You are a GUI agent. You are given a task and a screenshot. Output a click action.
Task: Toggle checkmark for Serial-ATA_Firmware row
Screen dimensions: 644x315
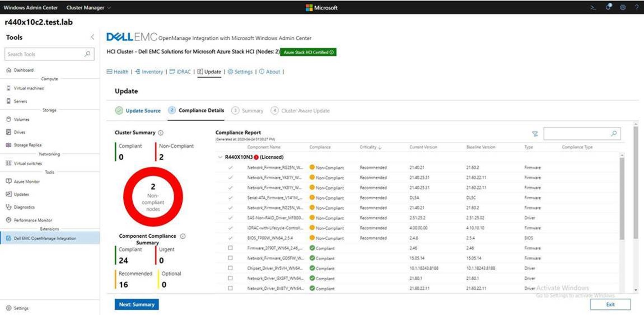click(x=230, y=198)
